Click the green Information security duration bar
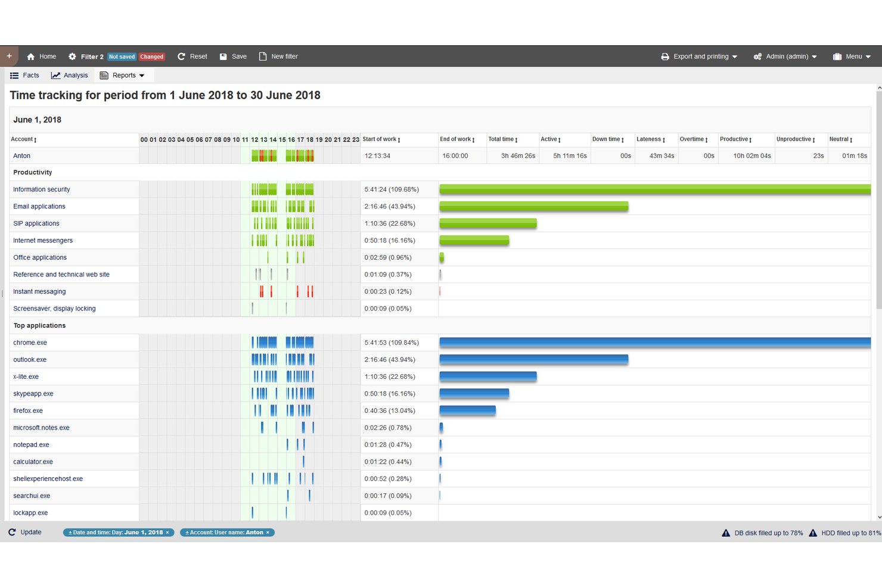Viewport: 882px width, 588px height. (x=655, y=189)
